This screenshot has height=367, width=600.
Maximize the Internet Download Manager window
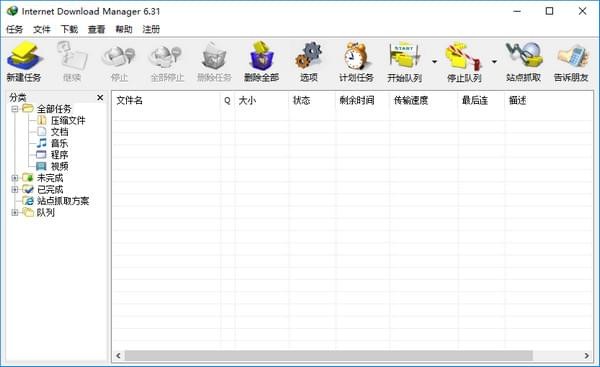pos(549,11)
